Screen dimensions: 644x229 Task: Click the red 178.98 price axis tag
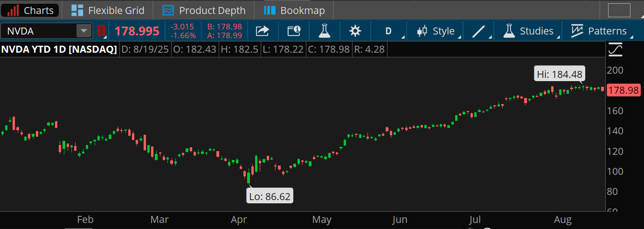click(x=624, y=90)
